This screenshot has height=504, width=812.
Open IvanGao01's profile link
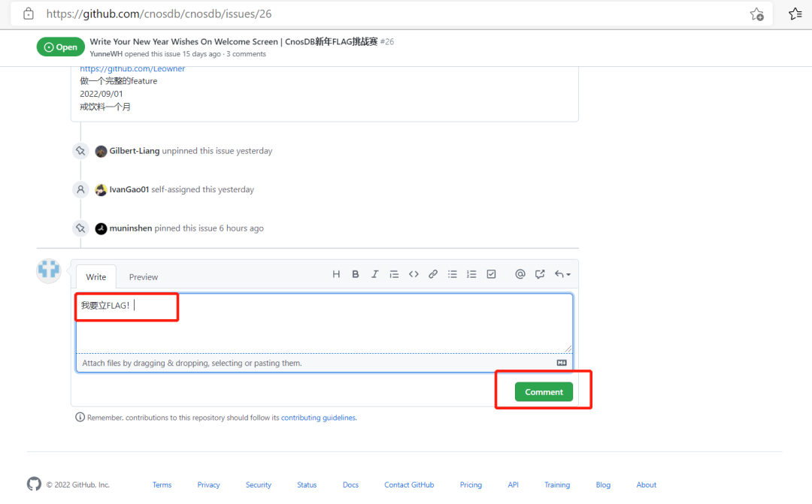129,189
